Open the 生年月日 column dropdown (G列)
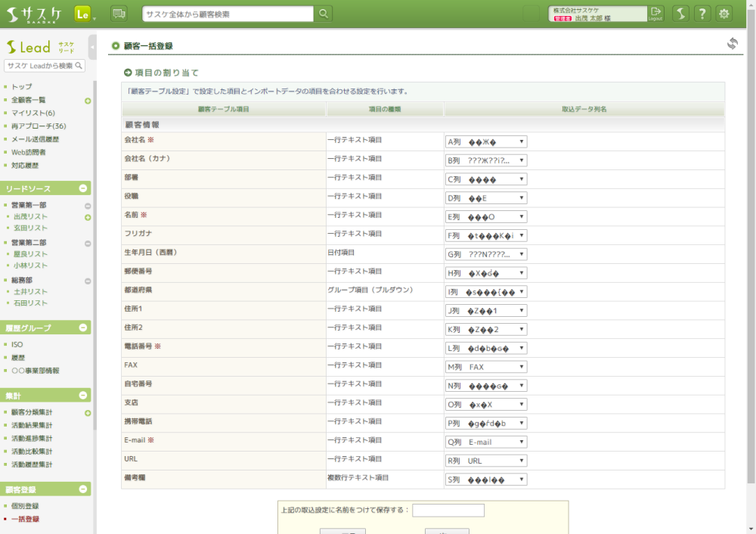The height and width of the screenshot is (534, 756). tap(486, 254)
